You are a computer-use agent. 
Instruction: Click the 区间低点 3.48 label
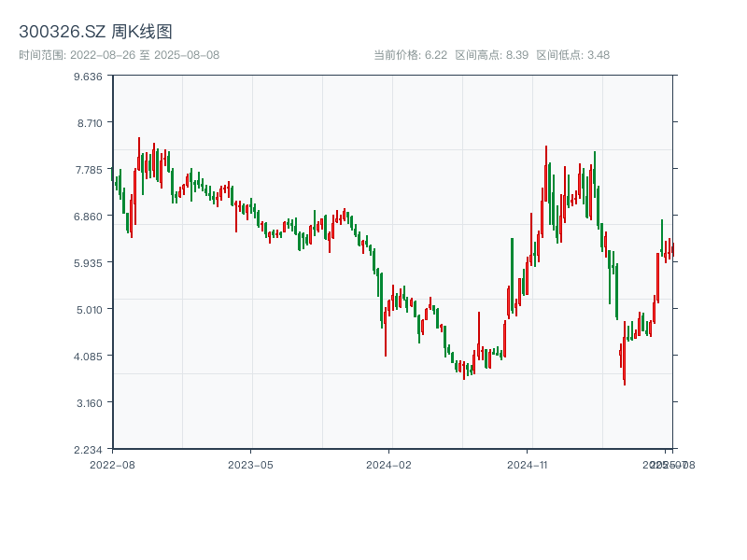click(572, 55)
